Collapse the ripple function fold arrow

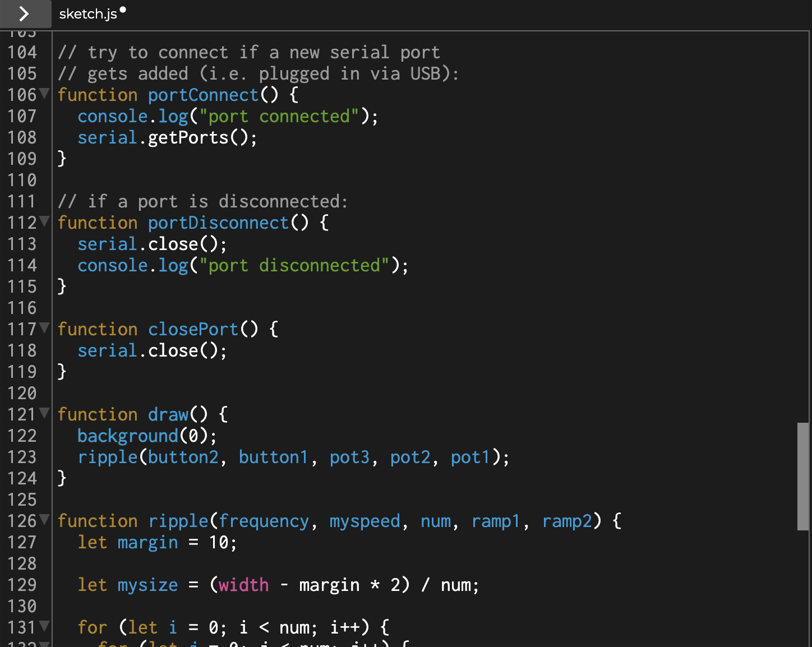click(x=44, y=521)
